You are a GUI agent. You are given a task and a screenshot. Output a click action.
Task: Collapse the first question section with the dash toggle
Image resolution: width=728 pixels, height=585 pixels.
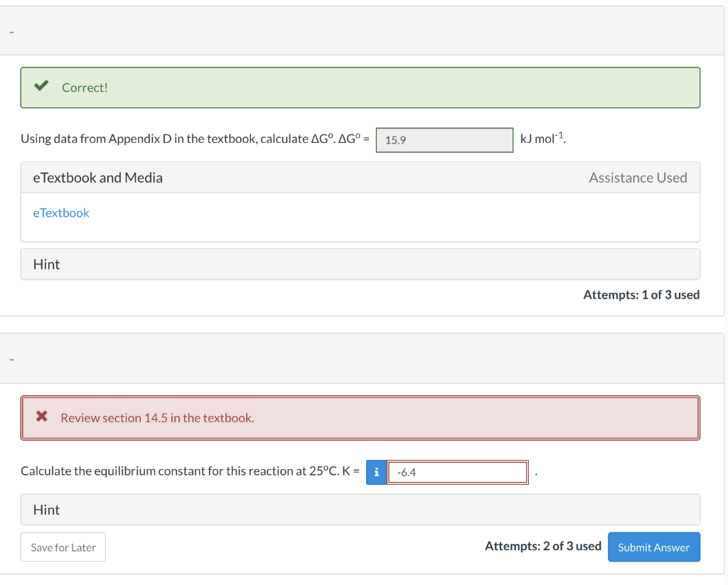coord(11,33)
